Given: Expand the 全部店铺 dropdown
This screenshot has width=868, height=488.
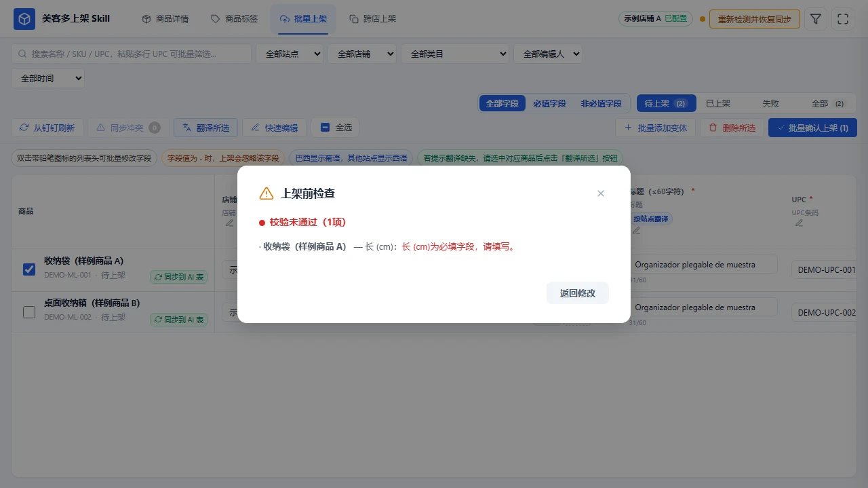Looking at the screenshot, I should pos(362,54).
